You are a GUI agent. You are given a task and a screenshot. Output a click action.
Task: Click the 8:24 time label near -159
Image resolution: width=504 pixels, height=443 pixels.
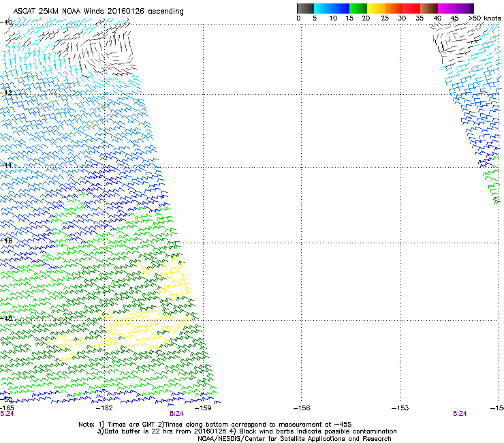(177, 414)
